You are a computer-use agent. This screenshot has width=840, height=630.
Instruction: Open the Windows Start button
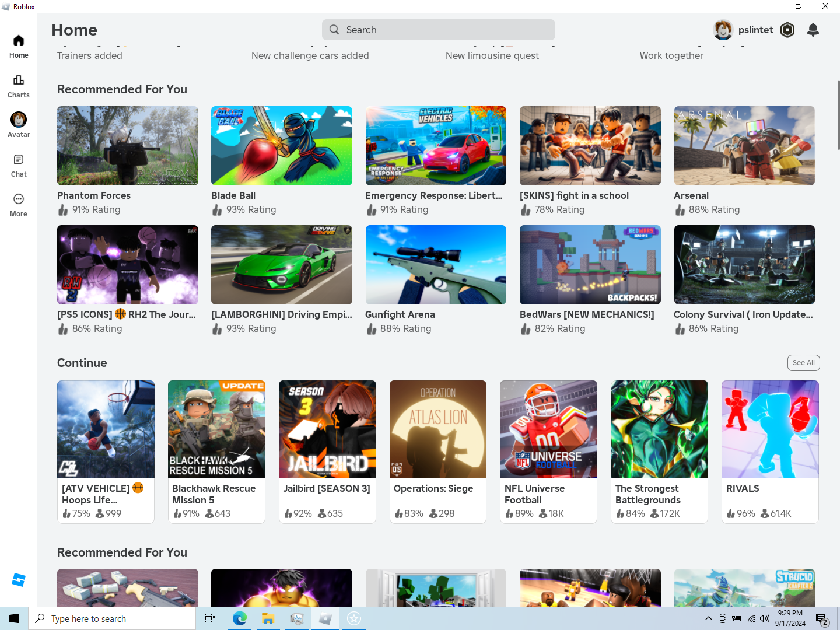[14, 618]
